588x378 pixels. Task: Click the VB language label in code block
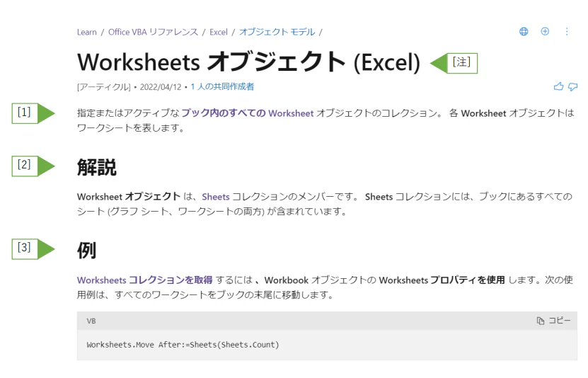point(91,321)
